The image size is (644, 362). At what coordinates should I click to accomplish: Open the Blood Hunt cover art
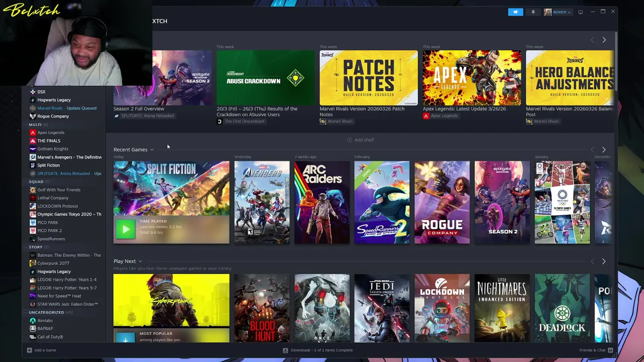pos(262,308)
